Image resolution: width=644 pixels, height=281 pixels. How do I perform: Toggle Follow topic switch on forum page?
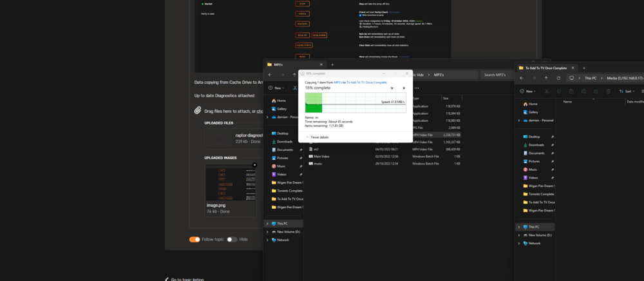point(194,240)
